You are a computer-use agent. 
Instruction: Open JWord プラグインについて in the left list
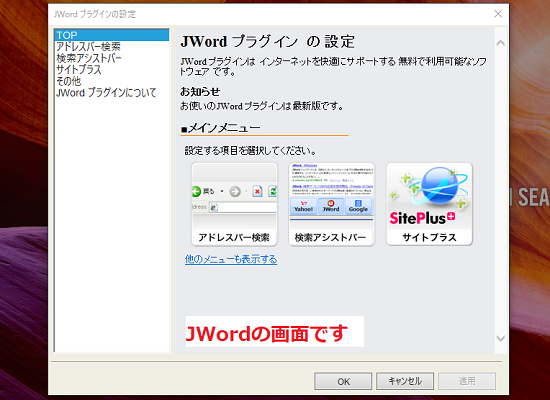106,93
